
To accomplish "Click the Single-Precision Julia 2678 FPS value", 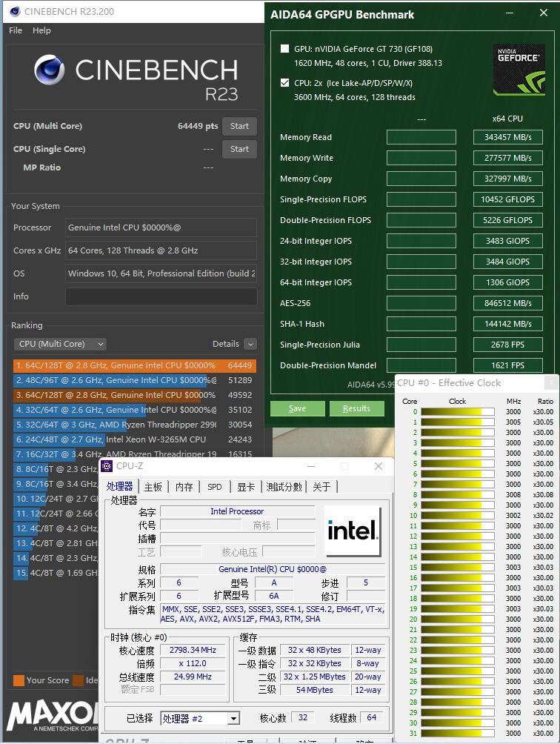I will click(508, 345).
